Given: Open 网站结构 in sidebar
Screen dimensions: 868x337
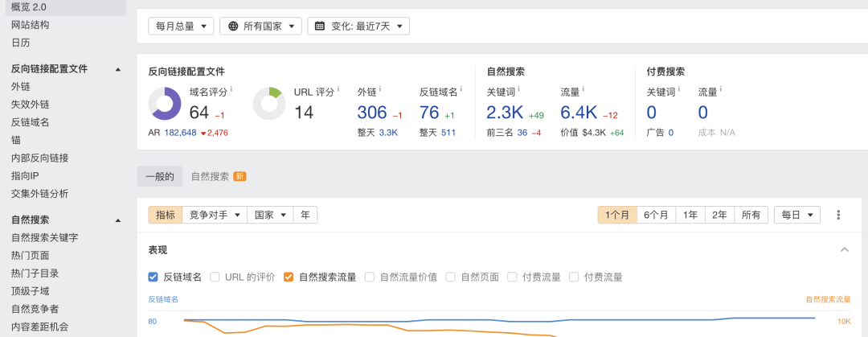Looking at the screenshot, I should 30,25.
